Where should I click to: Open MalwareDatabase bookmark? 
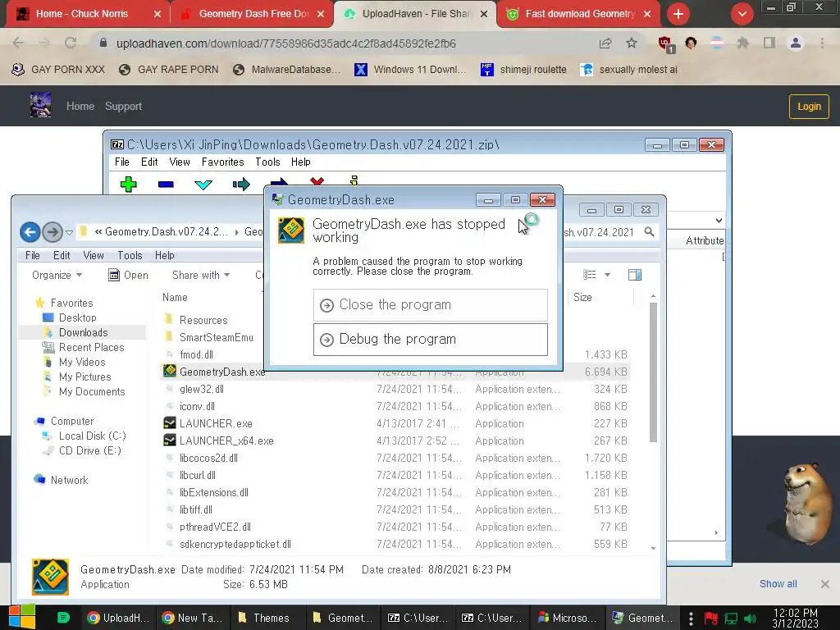coord(287,70)
